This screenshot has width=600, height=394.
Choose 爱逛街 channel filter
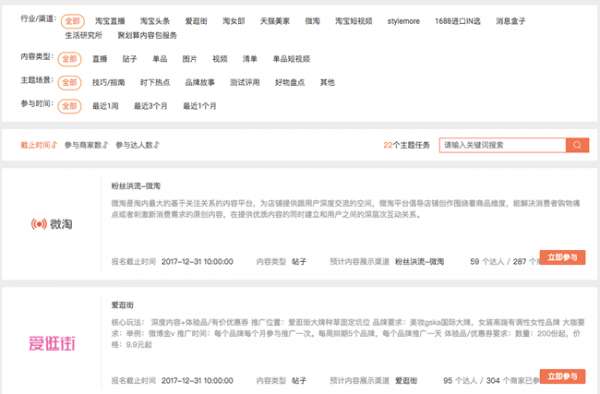click(196, 21)
